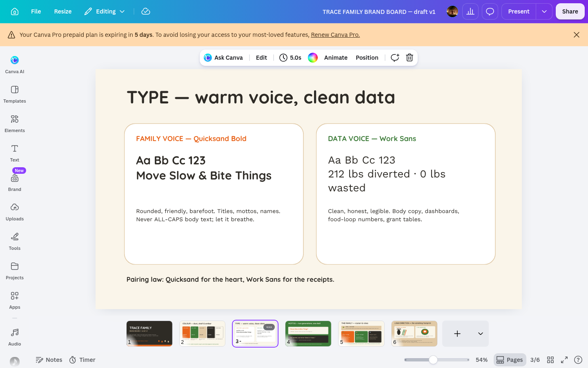
Task: Click the Present button
Action: pyautogui.click(x=519, y=11)
